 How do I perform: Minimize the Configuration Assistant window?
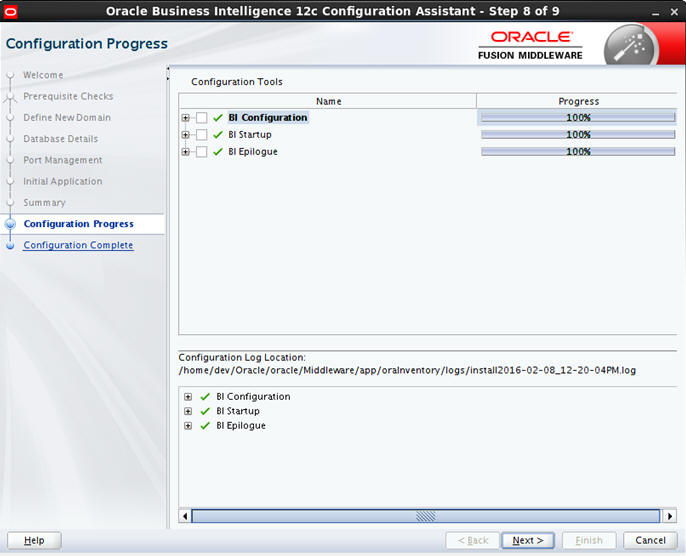655,12
